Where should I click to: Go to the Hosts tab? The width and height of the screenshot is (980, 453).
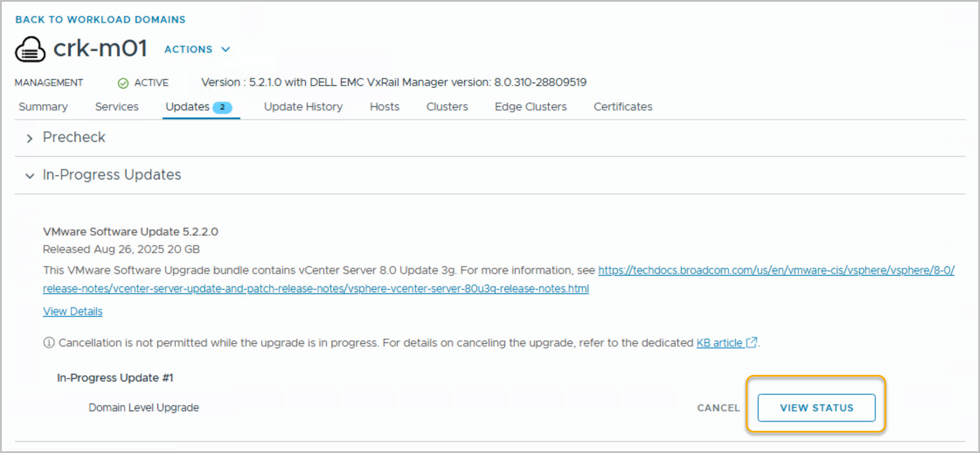(x=385, y=107)
